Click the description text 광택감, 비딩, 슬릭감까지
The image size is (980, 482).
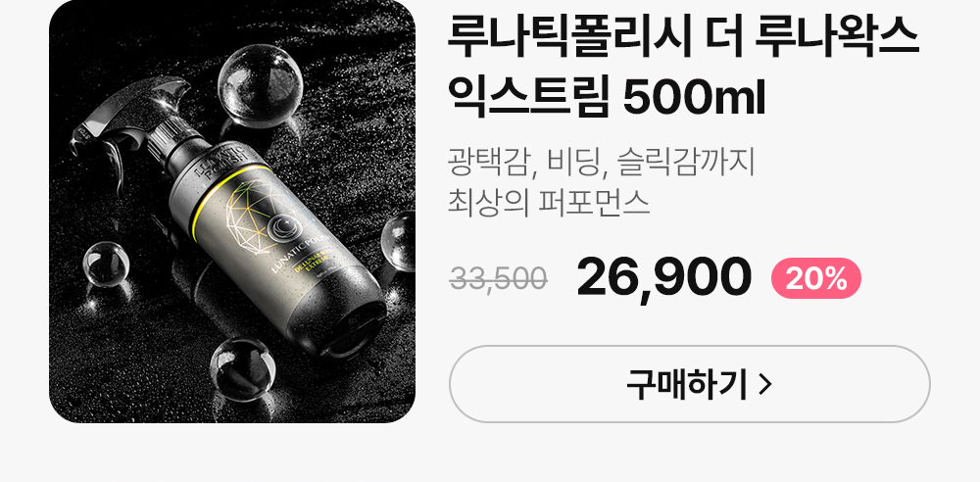pyautogui.click(x=603, y=164)
